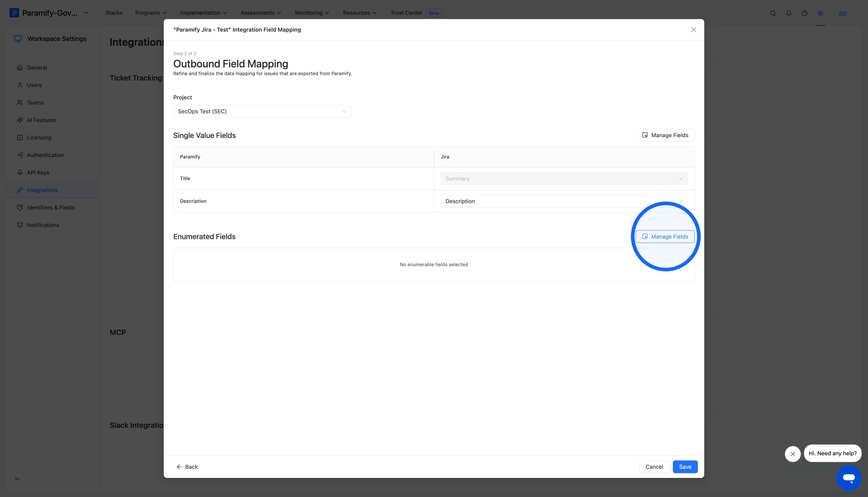Go to Users in Workspace Settings
The image size is (868, 497).
[x=52, y=85]
